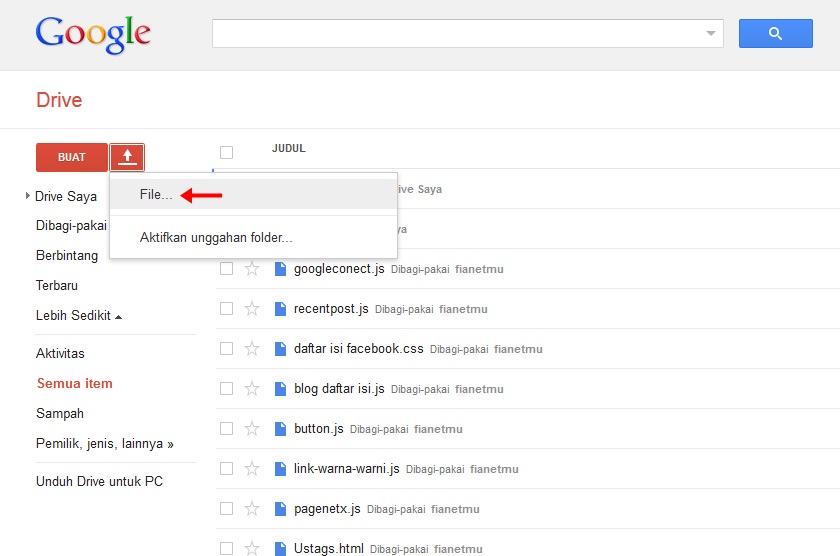
Task: Open file name daftar isi facebook.css
Action: [358, 349]
